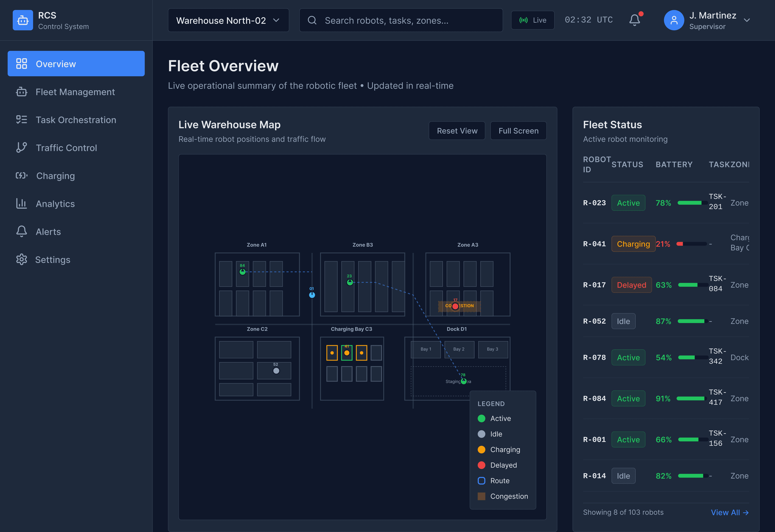This screenshot has height=532, width=775.
Task: Open Settings using the gear icon
Action: 21,260
